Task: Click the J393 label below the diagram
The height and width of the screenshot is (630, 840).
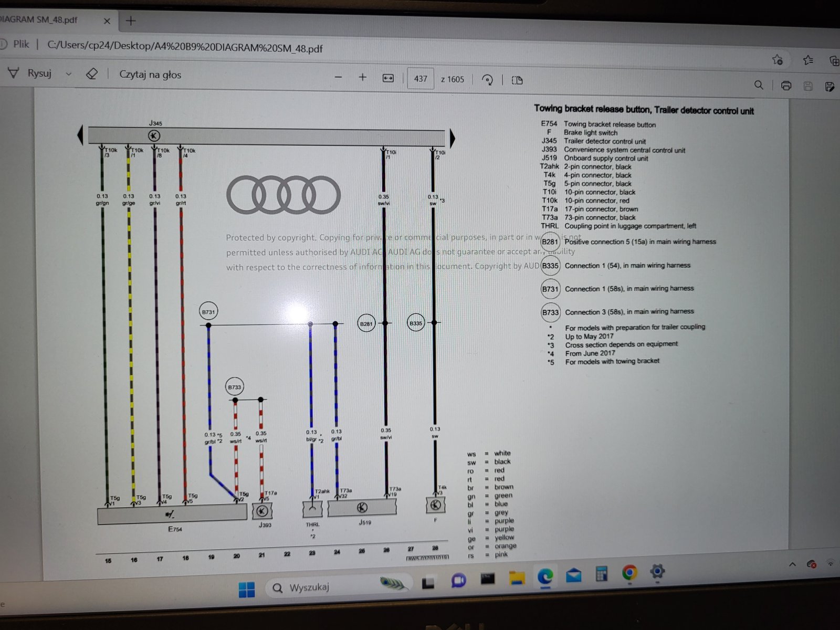Action: (265, 524)
